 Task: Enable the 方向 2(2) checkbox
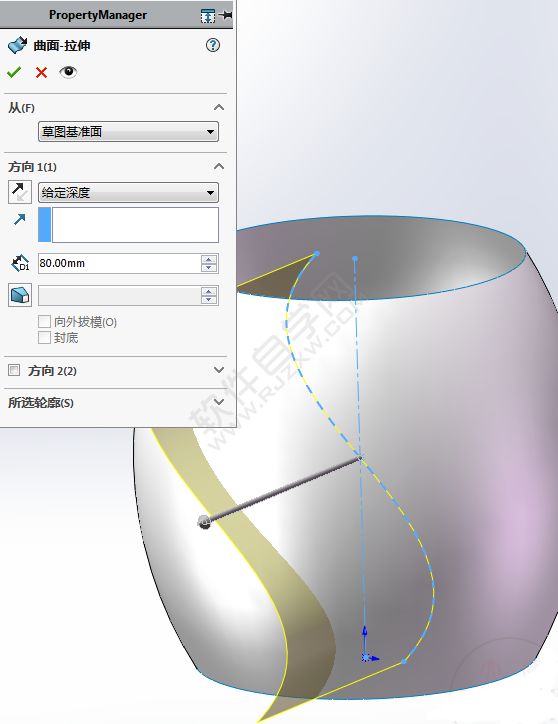pos(14,370)
